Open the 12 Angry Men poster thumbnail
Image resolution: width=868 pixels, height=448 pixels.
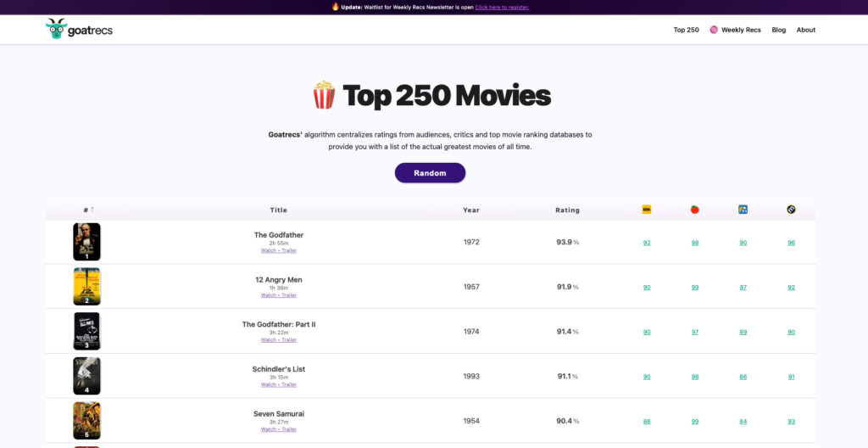(x=87, y=287)
